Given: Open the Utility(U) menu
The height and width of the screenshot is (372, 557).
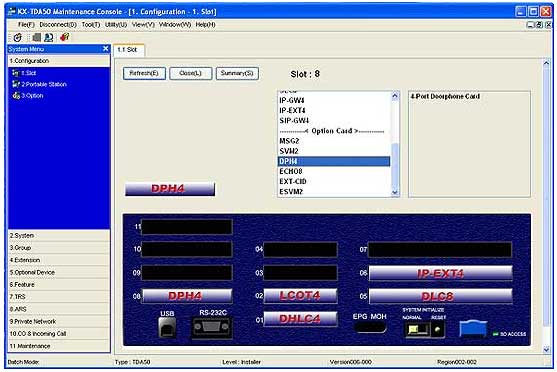Looking at the screenshot, I should coord(116,25).
